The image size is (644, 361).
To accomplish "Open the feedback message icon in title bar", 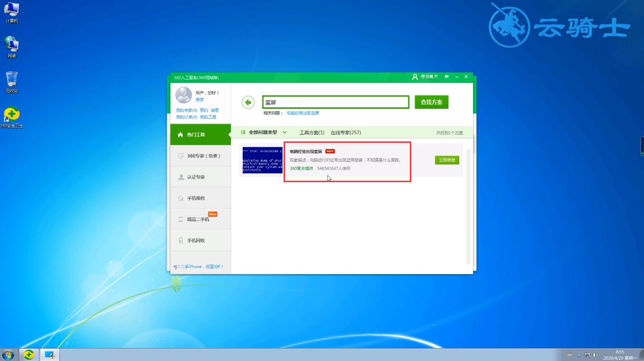I will click(447, 77).
